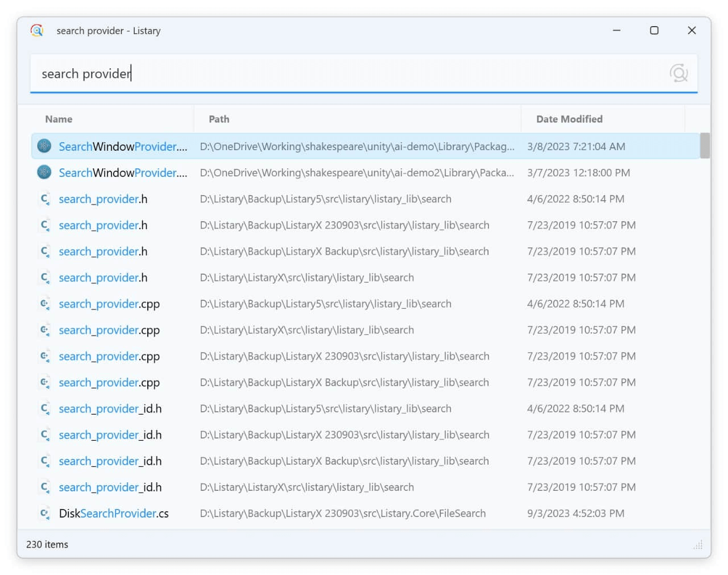Click the Unity icon of the ai-demo2 SearchWindowProvider result
This screenshot has height=575, width=728.
click(x=44, y=172)
